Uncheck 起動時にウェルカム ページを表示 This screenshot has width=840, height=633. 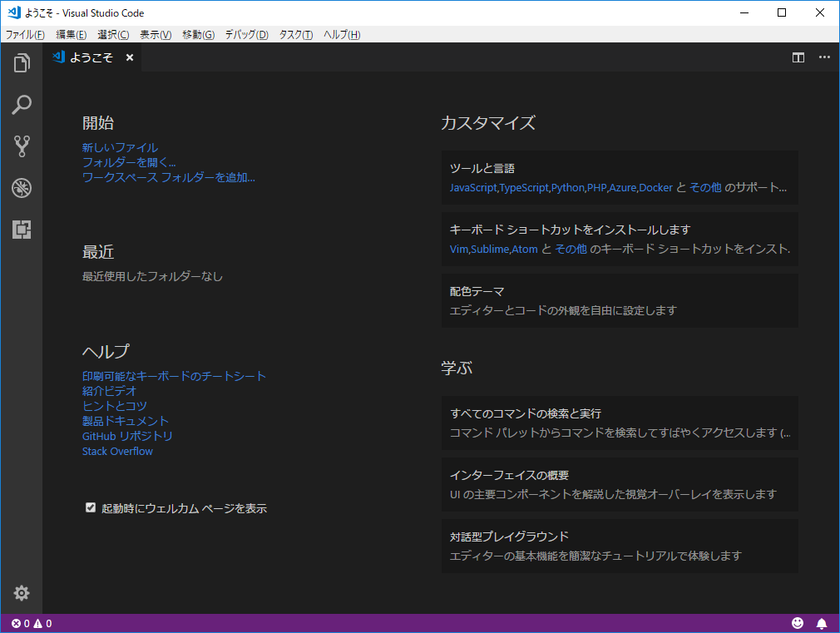coord(90,507)
